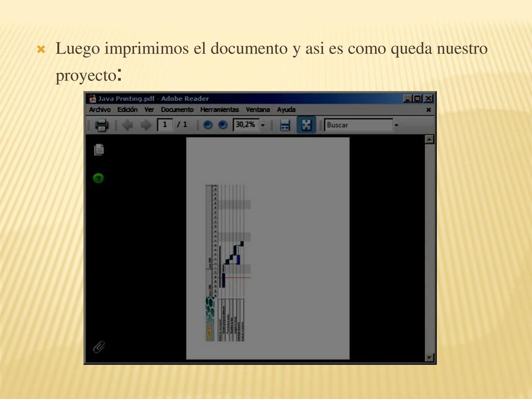Toggle the fit full page icon

(x=307, y=125)
